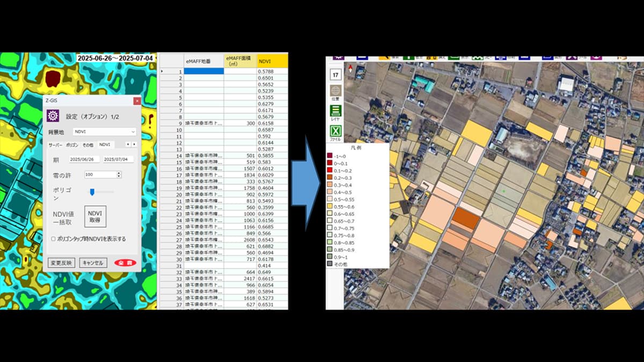Click the 位置 globe location icon
The height and width of the screenshot is (362, 644).
coord(335,91)
